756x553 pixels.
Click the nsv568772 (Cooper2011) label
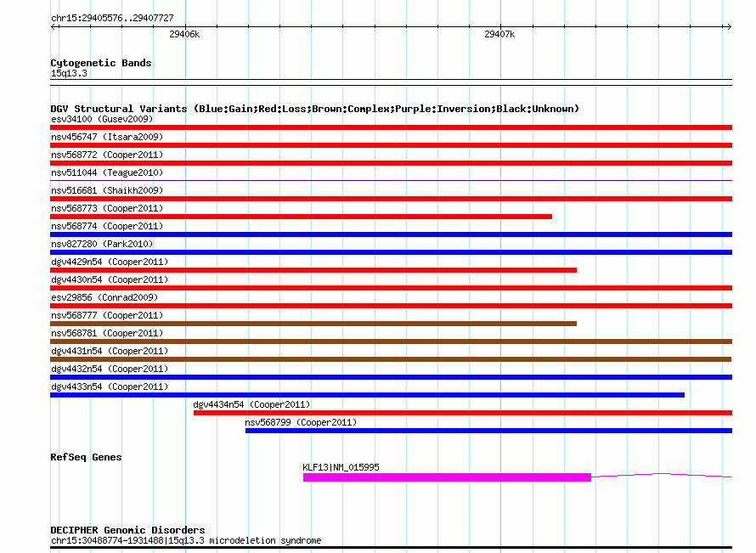coord(107,155)
